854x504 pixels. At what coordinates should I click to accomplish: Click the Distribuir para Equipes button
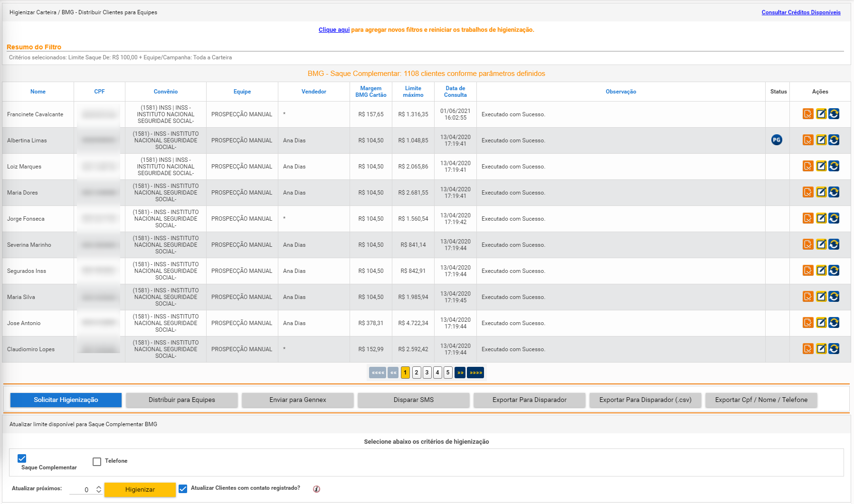pyautogui.click(x=182, y=400)
